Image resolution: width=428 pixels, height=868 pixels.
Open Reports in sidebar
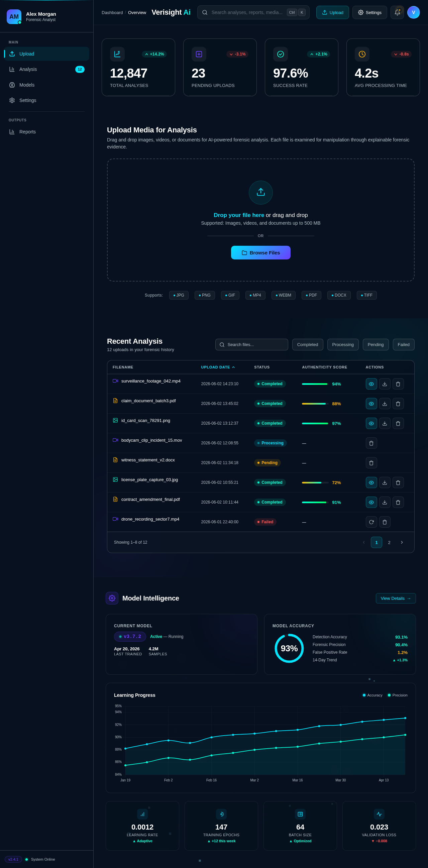click(x=46, y=132)
